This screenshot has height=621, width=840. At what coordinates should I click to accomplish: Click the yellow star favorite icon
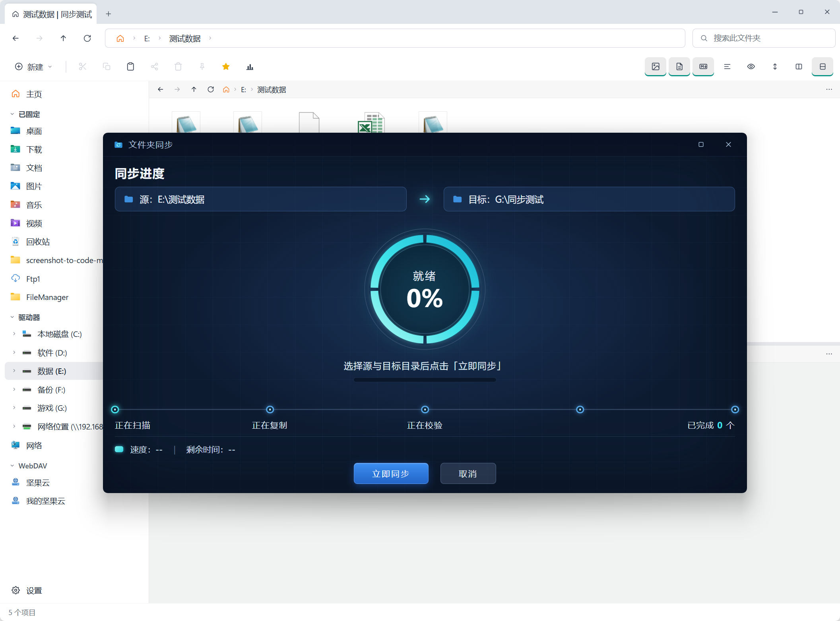226,67
